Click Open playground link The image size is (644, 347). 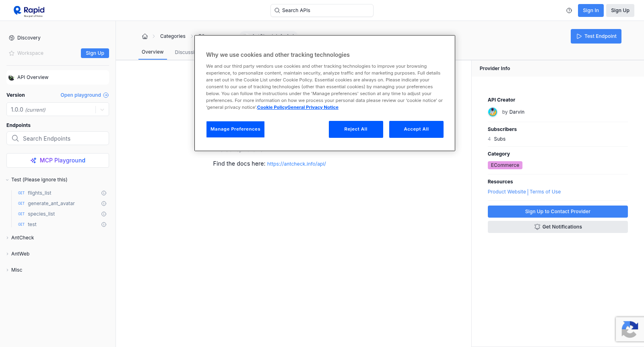click(85, 95)
